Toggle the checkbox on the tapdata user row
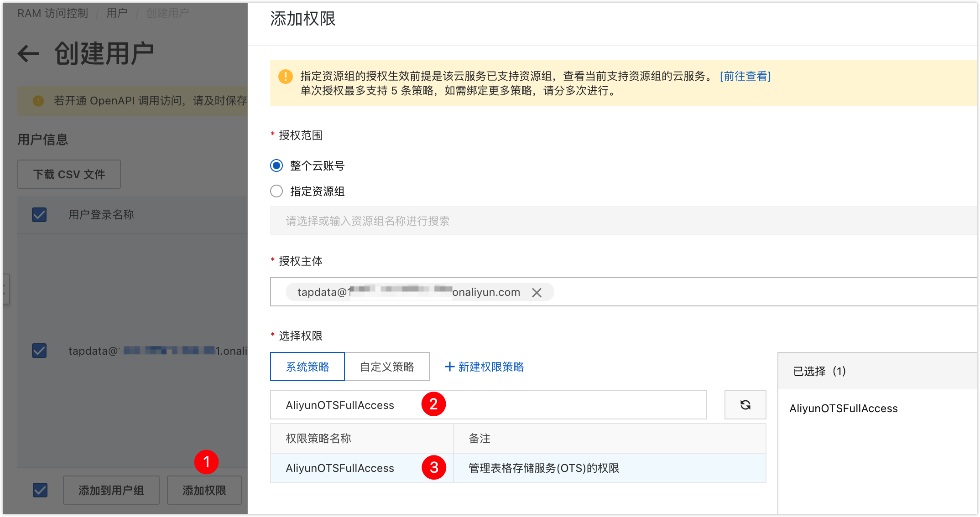The width and height of the screenshot is (980, 517). click(x=39, y=351)
